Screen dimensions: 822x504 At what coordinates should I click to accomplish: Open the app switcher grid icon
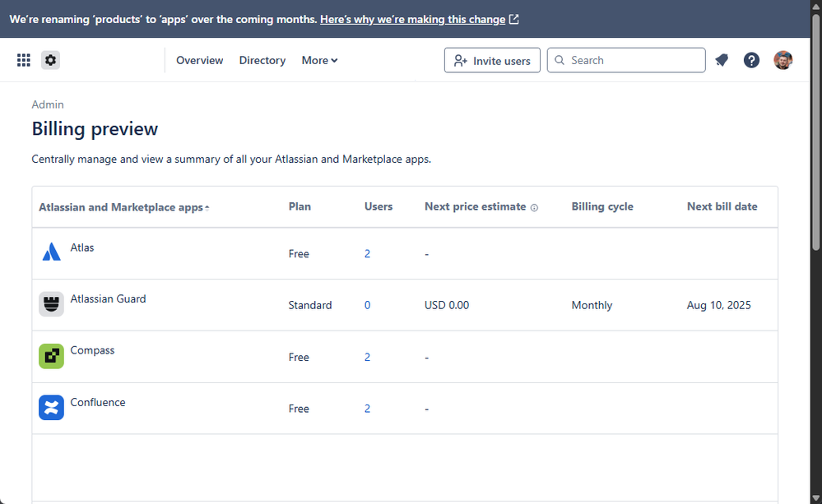tap(24, 60)
